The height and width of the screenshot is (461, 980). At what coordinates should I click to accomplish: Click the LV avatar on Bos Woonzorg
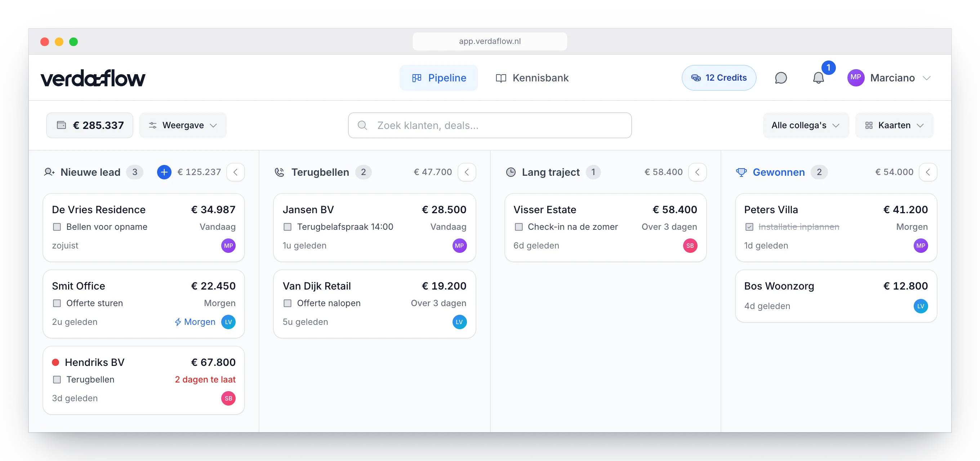click(921, 306)
